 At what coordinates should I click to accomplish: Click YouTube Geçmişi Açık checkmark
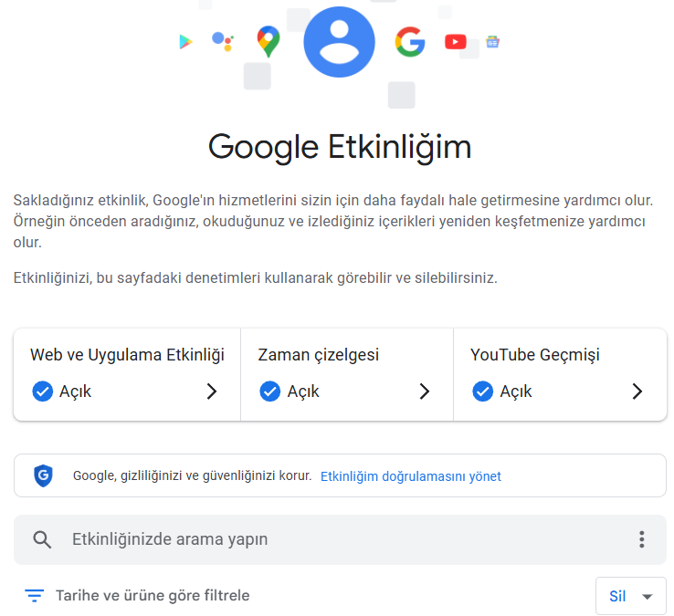coord(483,392)
